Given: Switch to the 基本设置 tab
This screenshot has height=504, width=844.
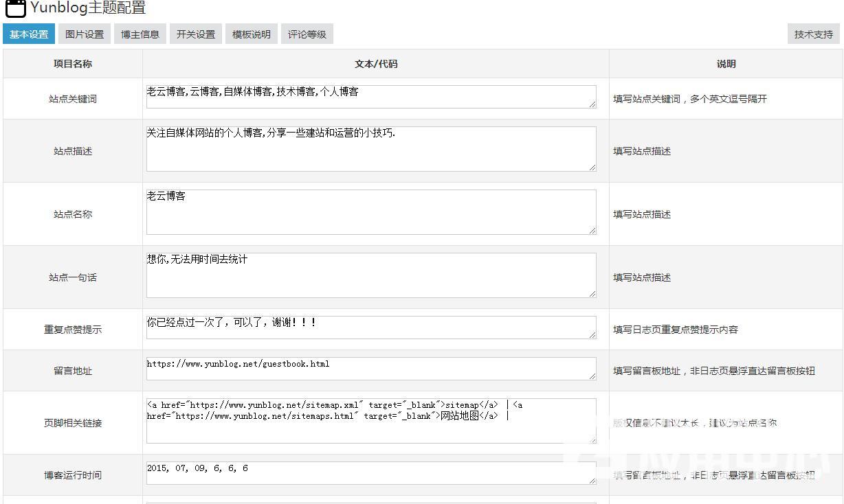Looking at the screenshot, I should (29, 34).
